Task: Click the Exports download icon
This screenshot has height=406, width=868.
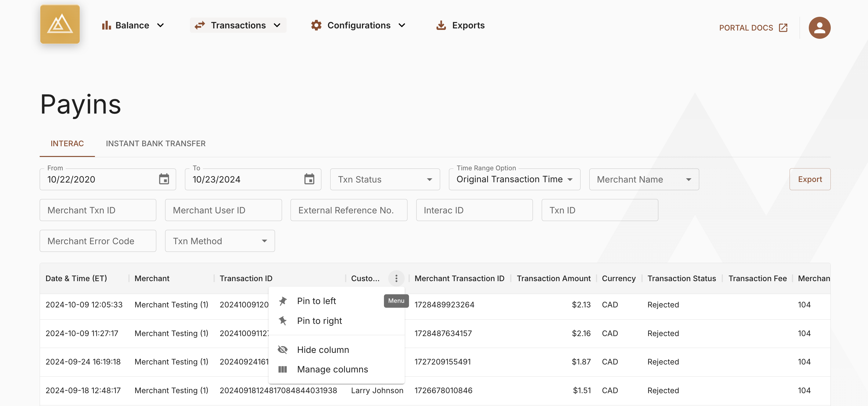Action: (441, 25)
